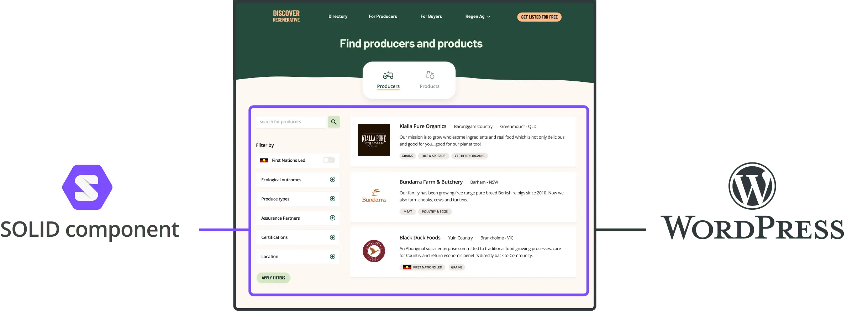Click the Oils & Spreads tag
Viewport: 868px width, 311px height.
(x=433, y=156)
